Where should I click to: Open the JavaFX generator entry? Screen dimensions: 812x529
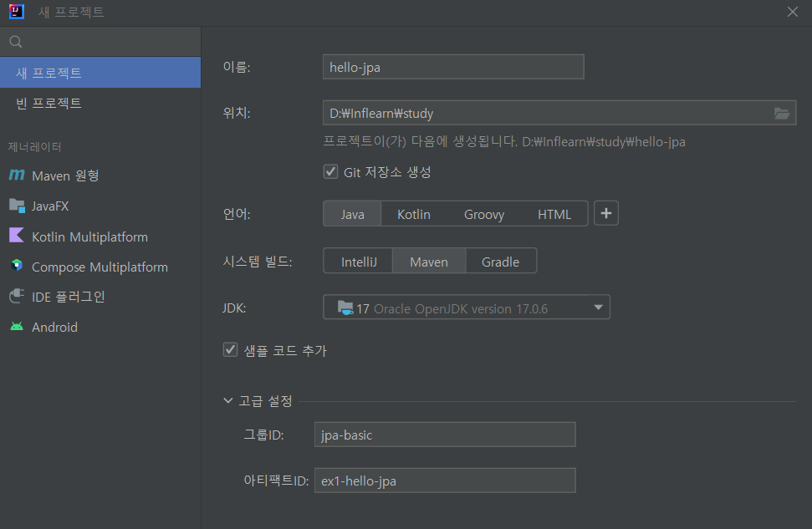(100, 206)
